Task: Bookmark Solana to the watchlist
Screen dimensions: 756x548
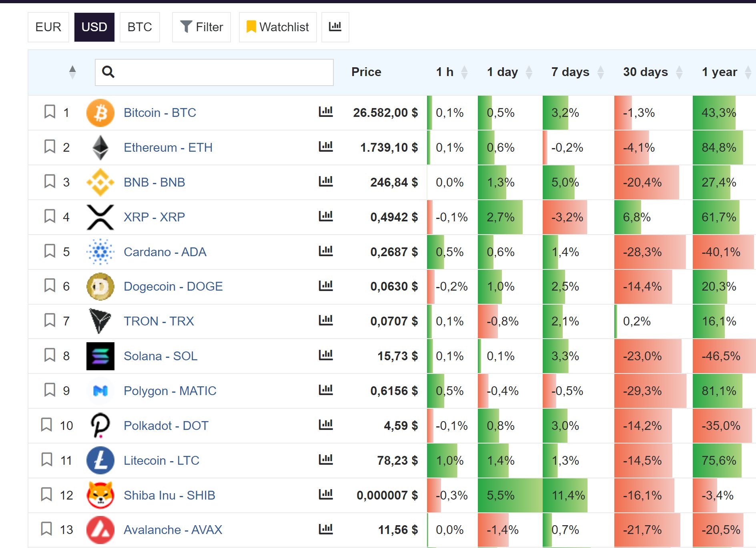Action: [x=50, y=355]
